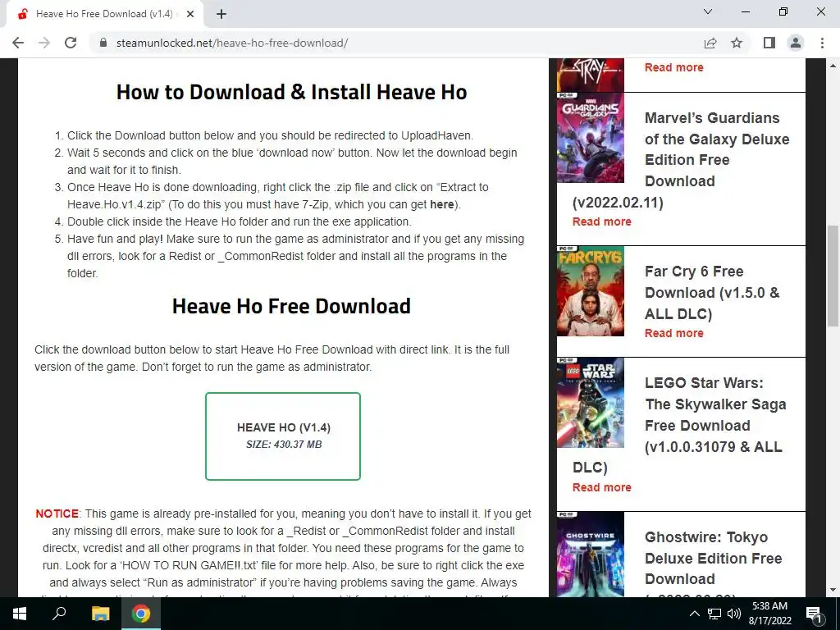Open the Chrome profile avatar
This screenshot has height=630, width=840.
(796, 43)
